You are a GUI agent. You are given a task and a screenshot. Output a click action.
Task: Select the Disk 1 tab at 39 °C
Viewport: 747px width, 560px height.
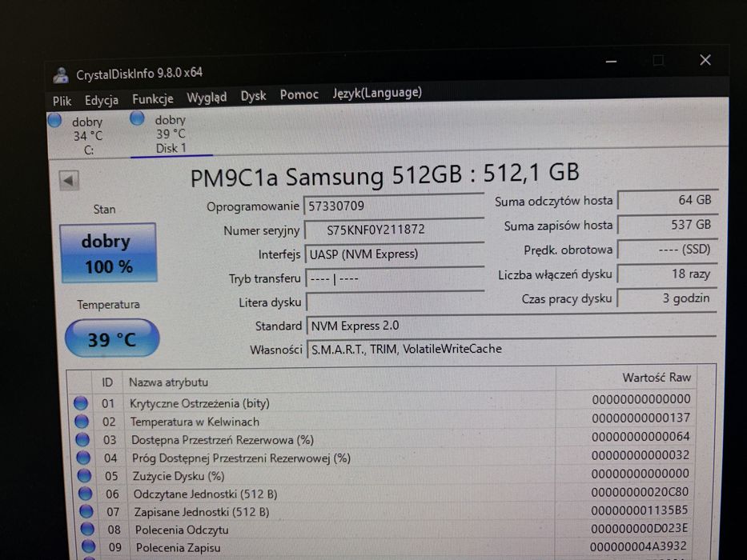171,134
